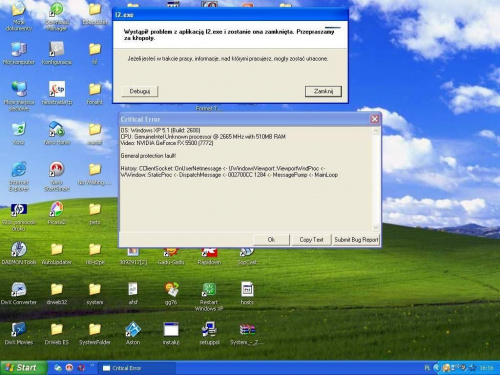Click the Debuguj button in the l2.exe dialog

click(140, 91)
